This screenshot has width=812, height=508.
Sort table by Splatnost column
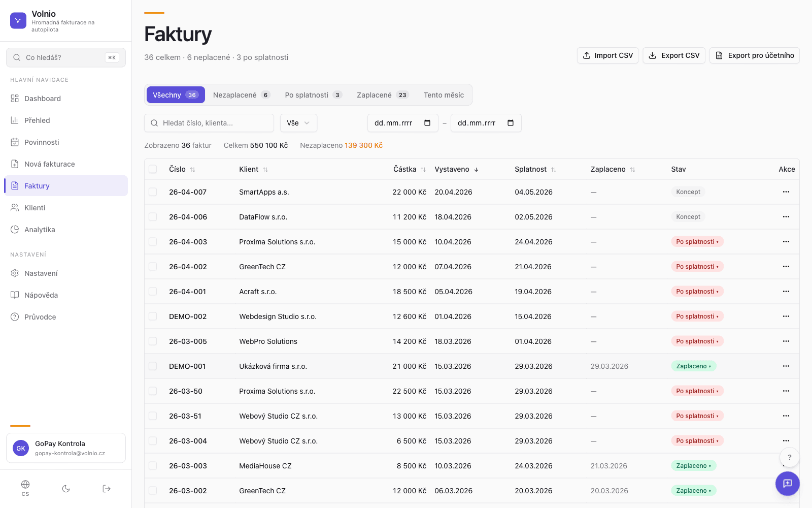click(x=535, y=169)
